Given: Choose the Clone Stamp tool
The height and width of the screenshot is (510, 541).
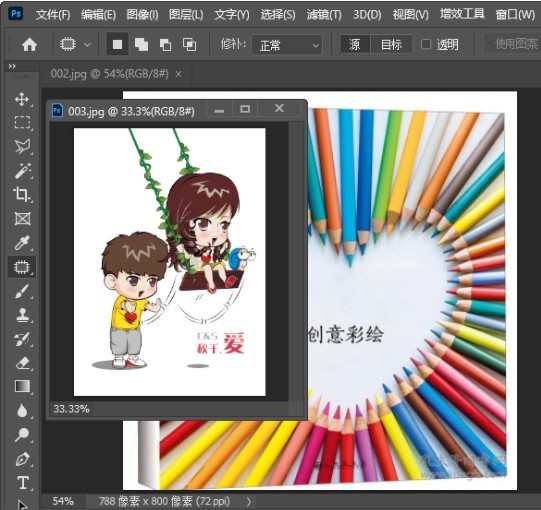Looking at the screenshot, I should 22,315.
